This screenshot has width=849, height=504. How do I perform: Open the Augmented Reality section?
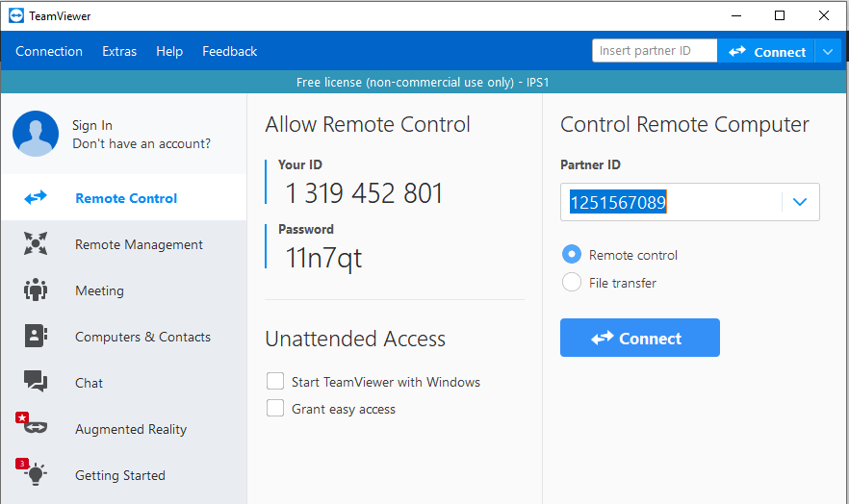click(131, 429)
